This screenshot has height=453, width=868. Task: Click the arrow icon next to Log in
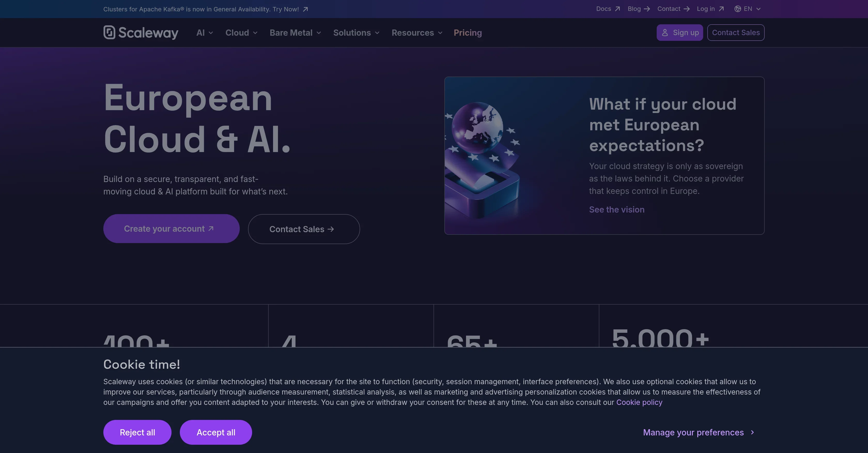click(721, 9)
